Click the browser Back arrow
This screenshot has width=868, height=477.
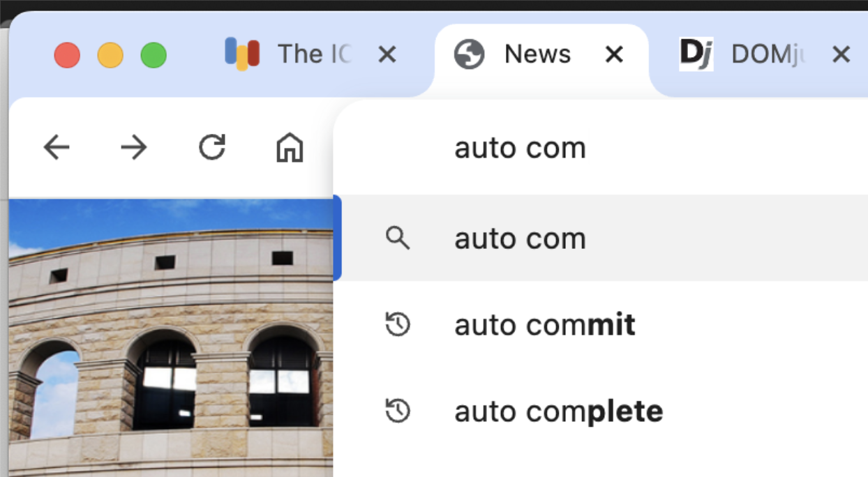(x=57, y=148)
